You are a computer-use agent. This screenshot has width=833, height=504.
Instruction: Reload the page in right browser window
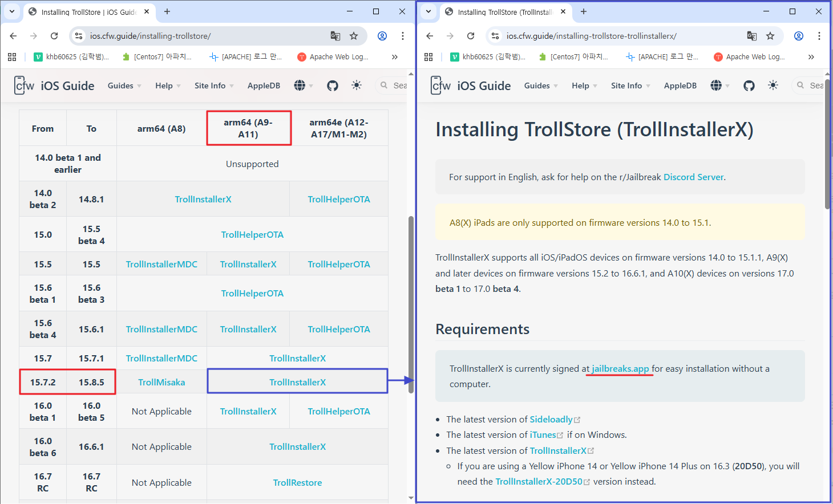point(471,36)
